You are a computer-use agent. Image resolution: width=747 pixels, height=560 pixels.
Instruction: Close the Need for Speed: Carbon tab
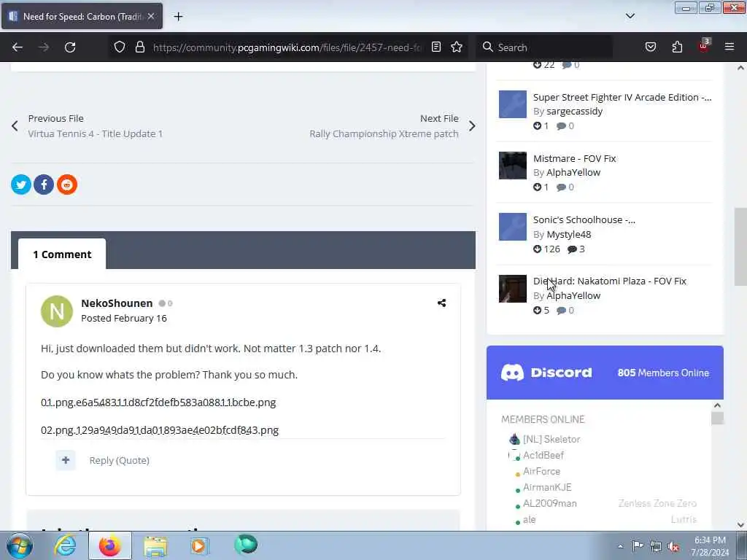[151, 16]
